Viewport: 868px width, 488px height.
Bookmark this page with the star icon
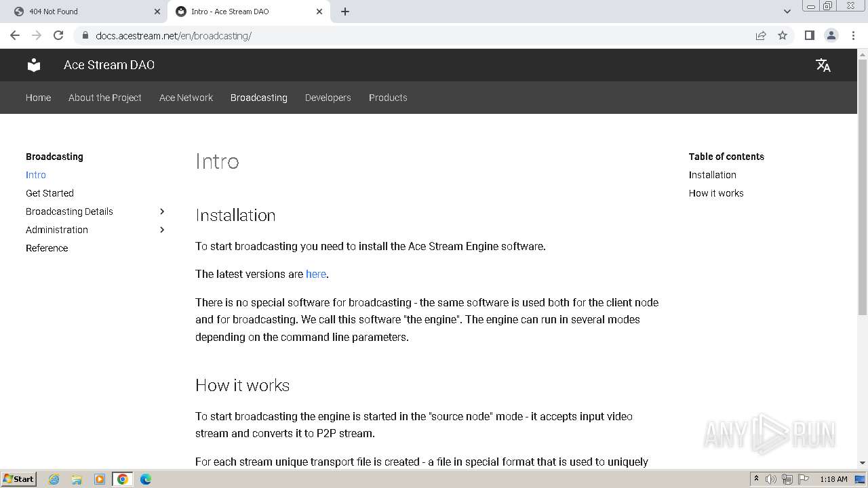783,35
